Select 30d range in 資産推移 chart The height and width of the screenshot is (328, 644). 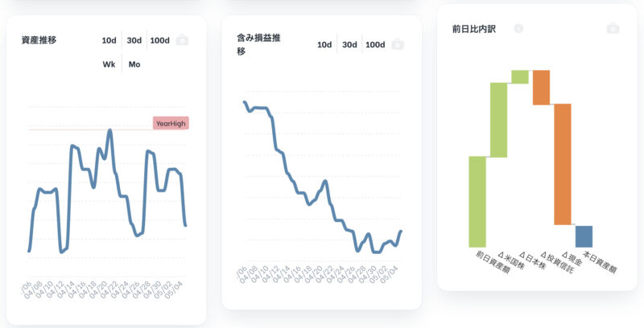click(134, 40)
